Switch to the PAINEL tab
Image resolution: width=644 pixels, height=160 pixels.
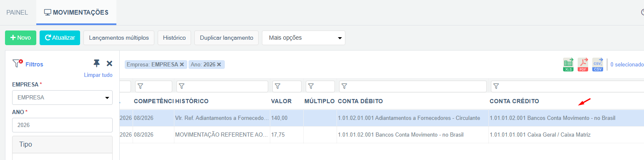point(17,13)
